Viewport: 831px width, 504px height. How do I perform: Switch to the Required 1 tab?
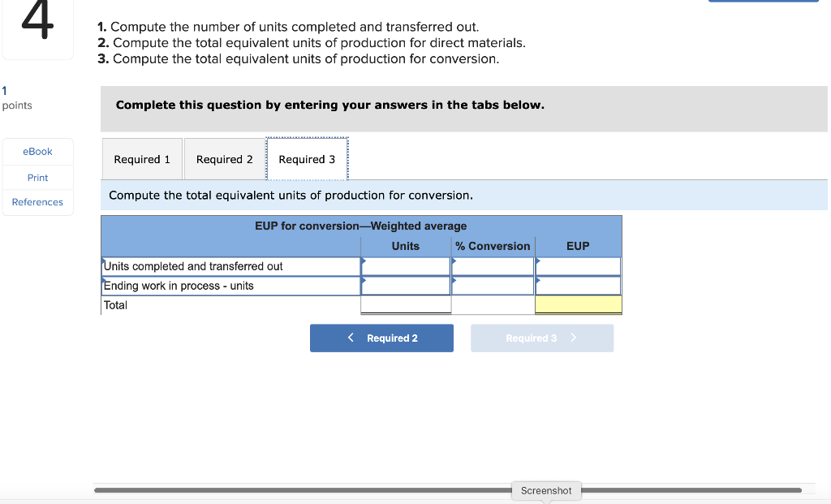pyautogui.click(x=142, y=159)
